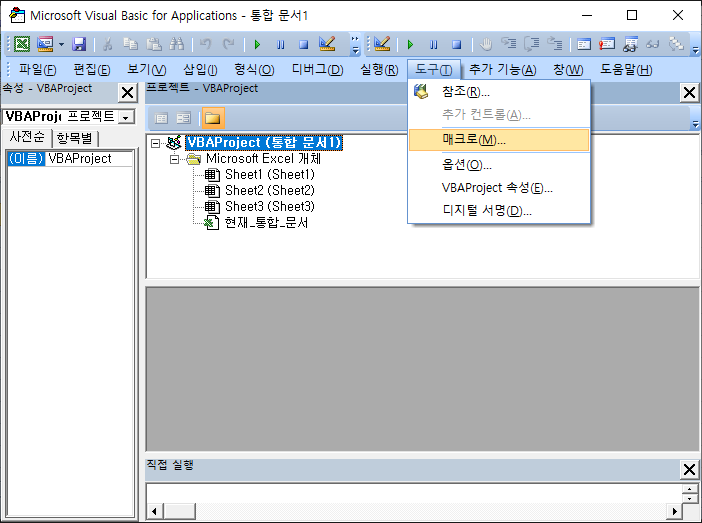The width and height of the screenshot is (702, 523).
Task: Toggle Design Mode on Debug toolbar
Action: coord(382,44)
